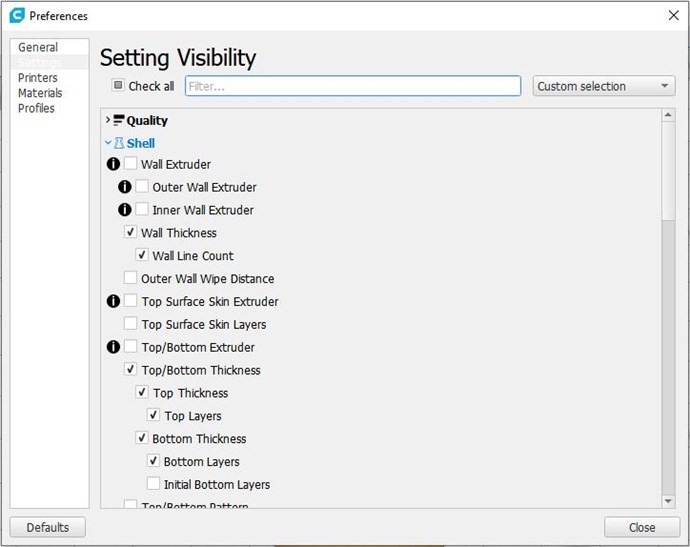
Task: Open the Custom selection dropdown
Action: (604, 86)
